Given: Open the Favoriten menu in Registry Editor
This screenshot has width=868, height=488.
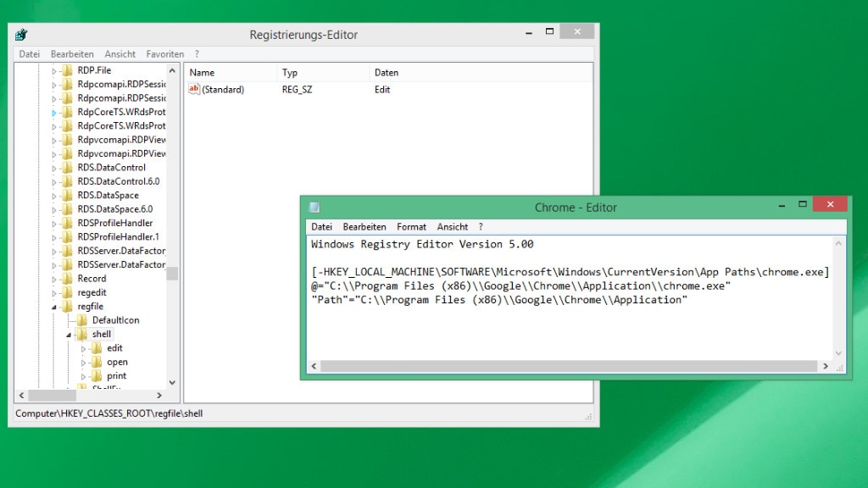Looking at the screenshot, I should pyautogui.click(x=164, y=54).
